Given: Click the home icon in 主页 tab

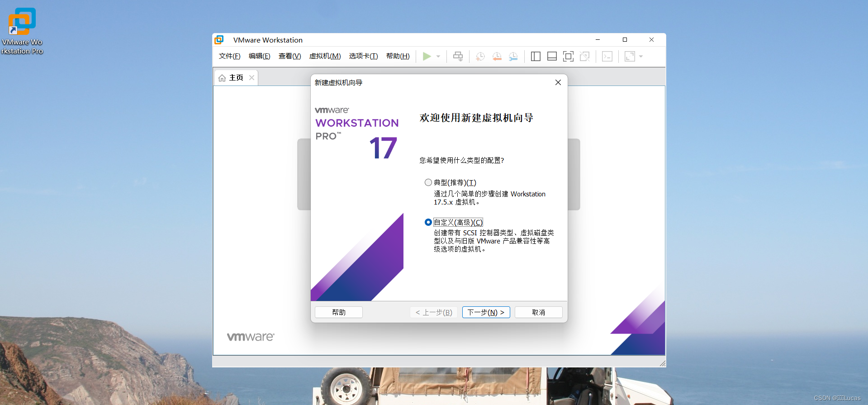Looking at the screenshot, I should tap(222, 78).
